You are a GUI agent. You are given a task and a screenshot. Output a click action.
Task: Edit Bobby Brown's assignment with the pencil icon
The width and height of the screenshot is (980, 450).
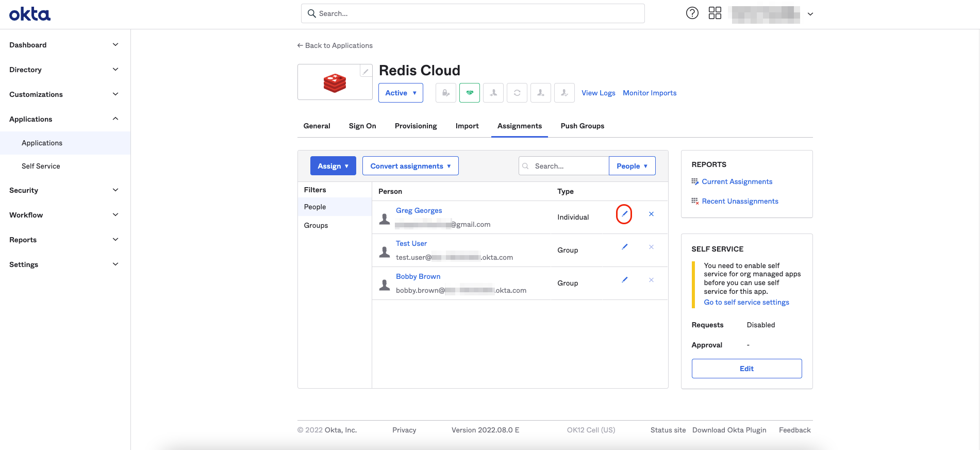click(x=624, y=280)
